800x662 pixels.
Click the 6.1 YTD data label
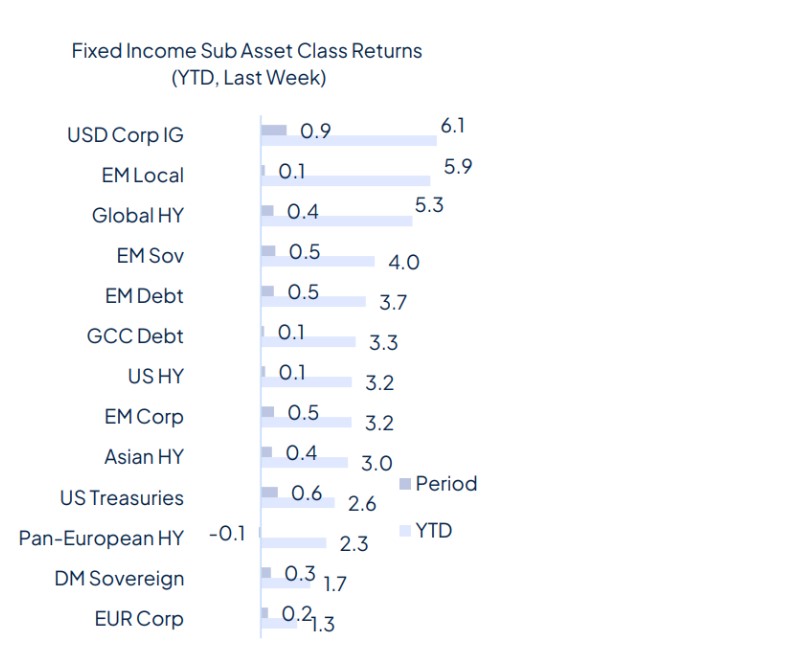point(453,126)
